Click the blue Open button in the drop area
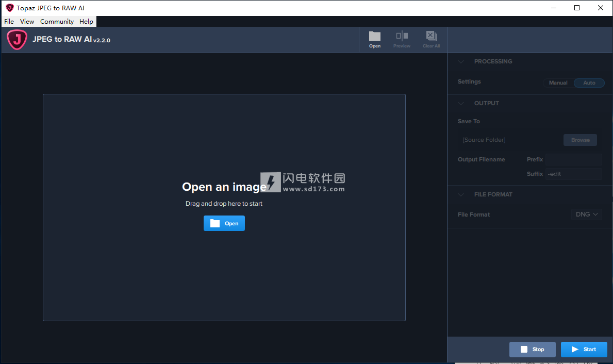Screen dimensions: 613x364 pos(224,223)
